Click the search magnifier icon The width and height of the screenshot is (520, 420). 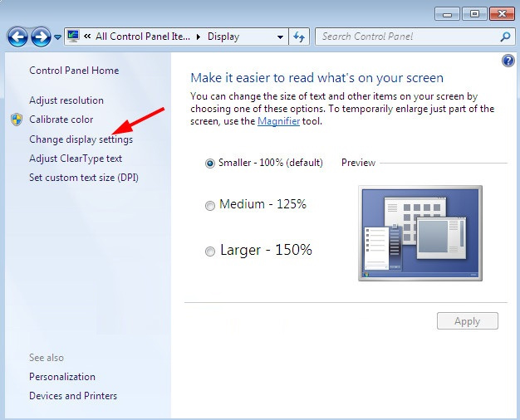[x=505, y=37]
